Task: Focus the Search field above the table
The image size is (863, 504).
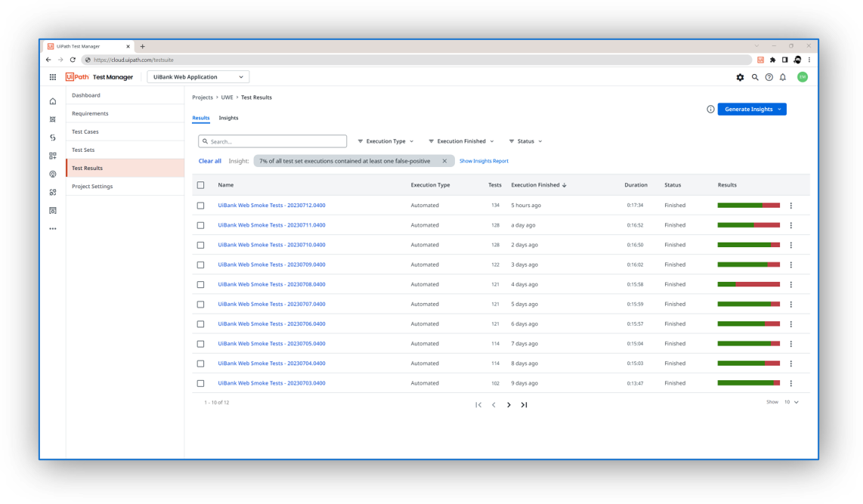Action: click(x=273, y=141)
